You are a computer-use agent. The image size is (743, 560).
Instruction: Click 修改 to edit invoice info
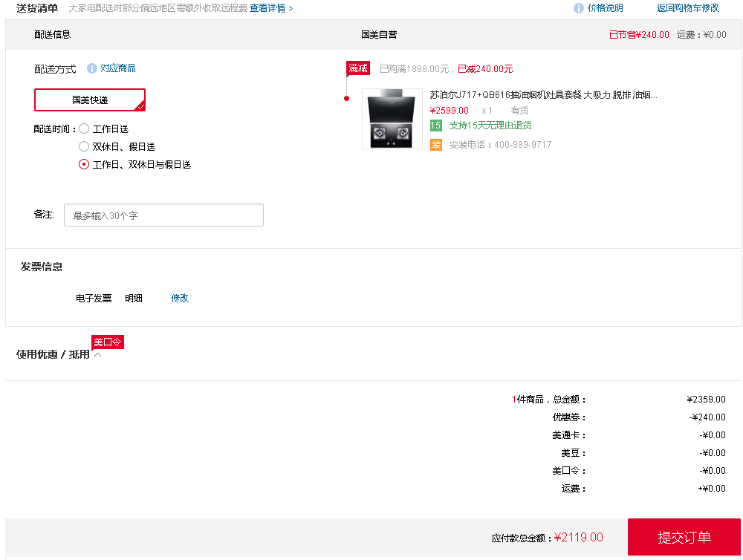coord(180,298)
